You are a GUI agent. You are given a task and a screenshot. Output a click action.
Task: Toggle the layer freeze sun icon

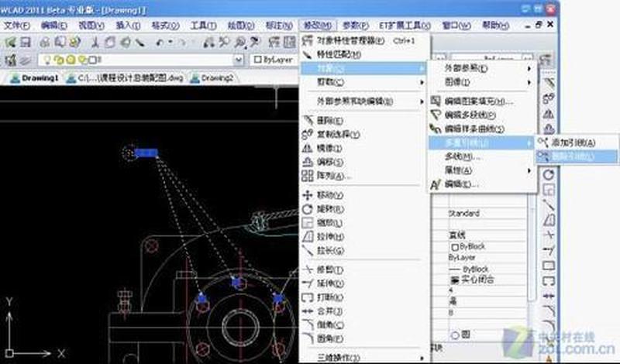click(71, 60)
